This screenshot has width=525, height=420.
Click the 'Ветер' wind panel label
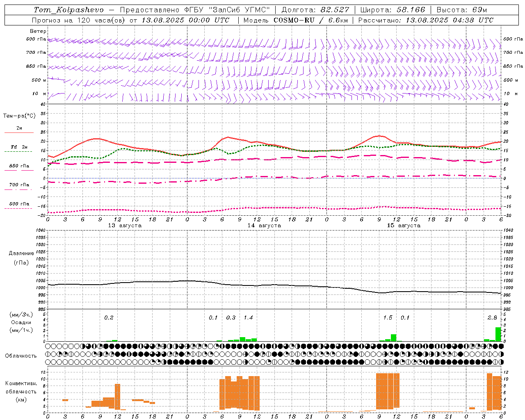38,31
